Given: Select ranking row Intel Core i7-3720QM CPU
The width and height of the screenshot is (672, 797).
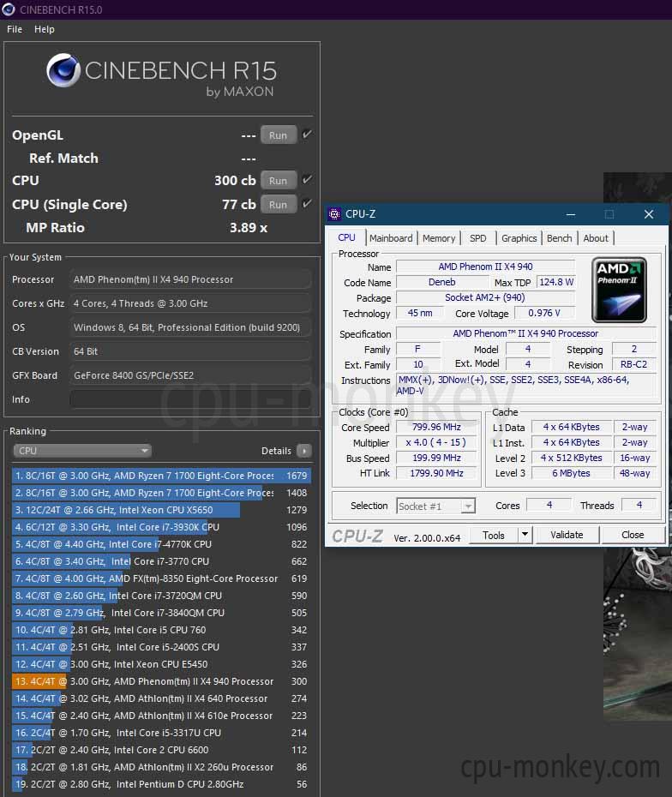Looking at the screenshot, I should point(161,596).
